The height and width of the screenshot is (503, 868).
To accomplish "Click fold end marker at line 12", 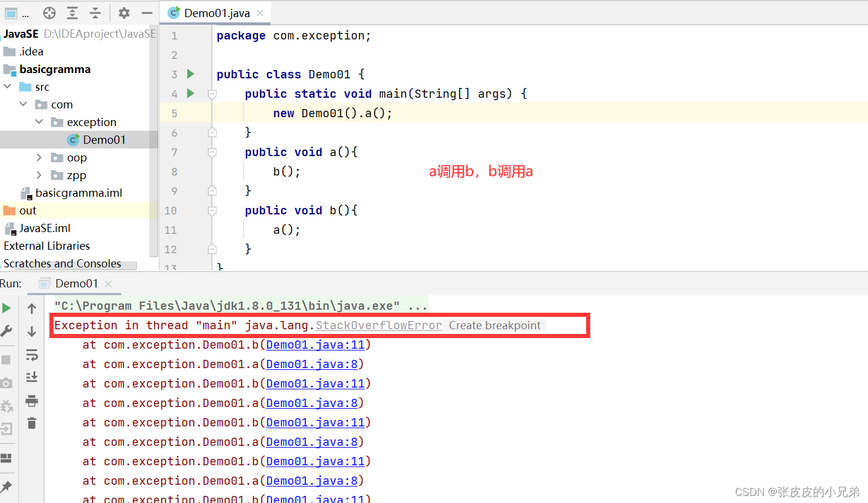I will tap(212, 249).
